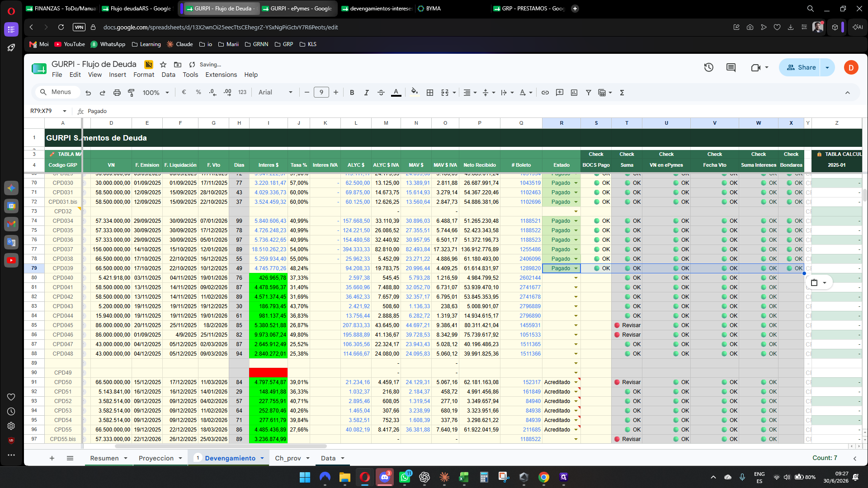Image resolution: width=868 pixels, height=488 pixels.
Task: Click boleto link 2602144
Action: tap(530, 278)
